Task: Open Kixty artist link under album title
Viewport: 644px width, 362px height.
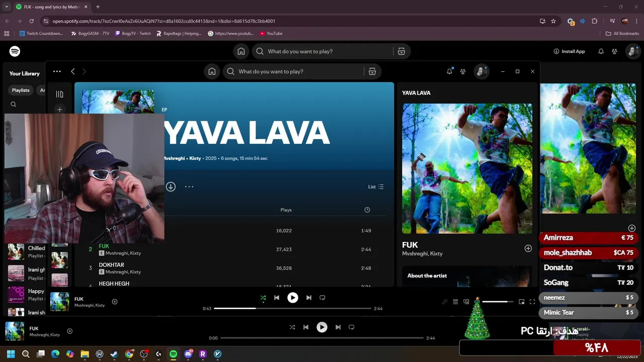Action: (x=195, y=158)
